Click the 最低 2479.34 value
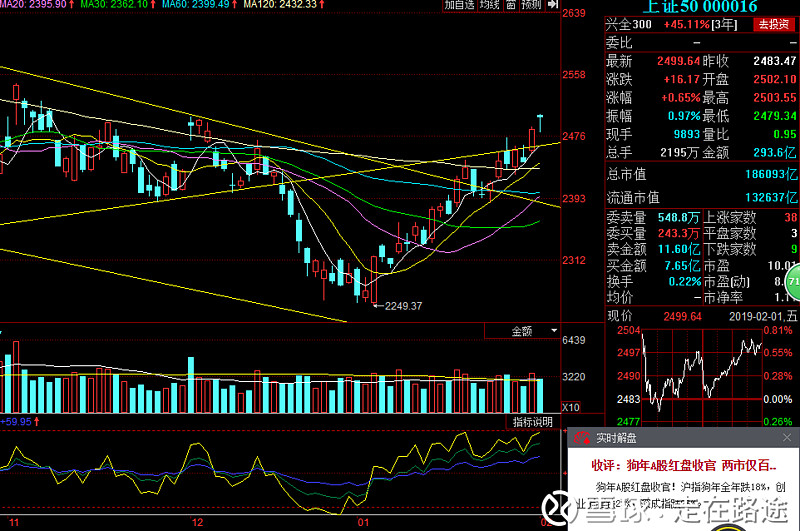This screenshot has width=800, height=531. [774, 116]
